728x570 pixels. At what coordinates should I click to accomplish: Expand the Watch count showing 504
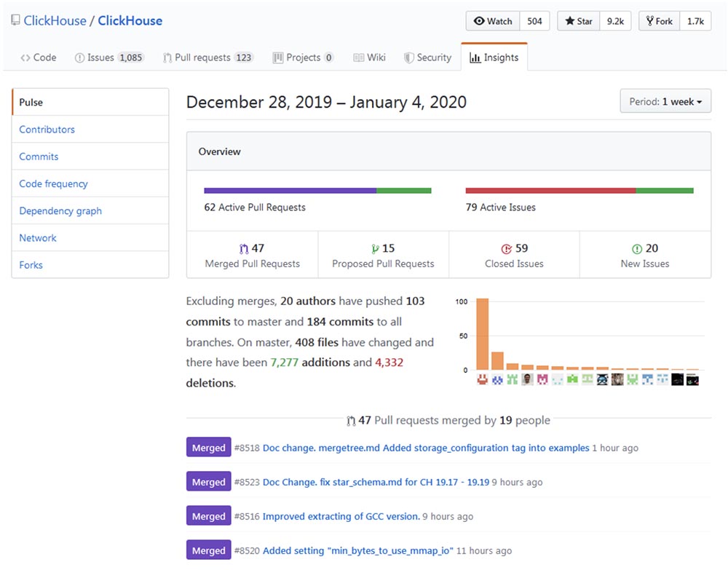[x=534, y=21]
